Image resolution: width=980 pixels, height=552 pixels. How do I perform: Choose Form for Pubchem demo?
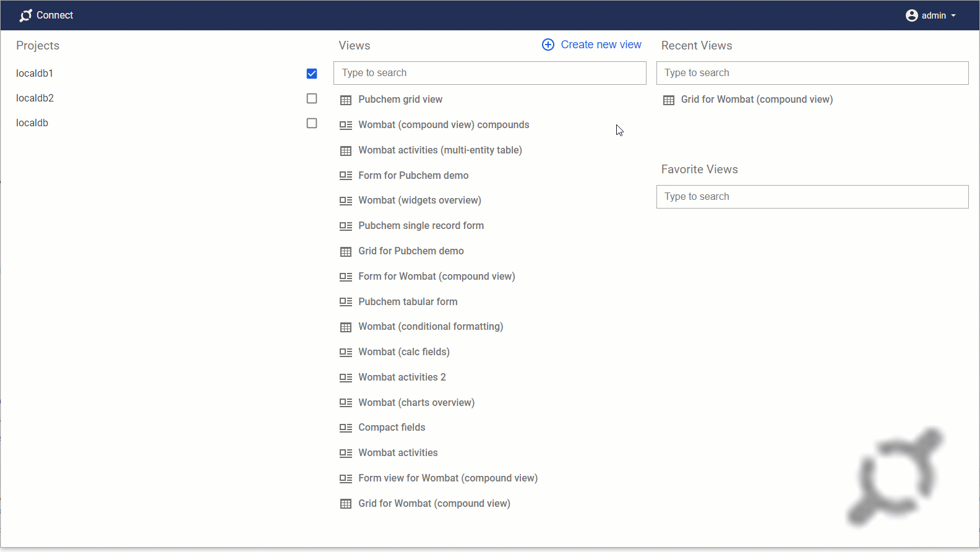click(x=413, y=175)
